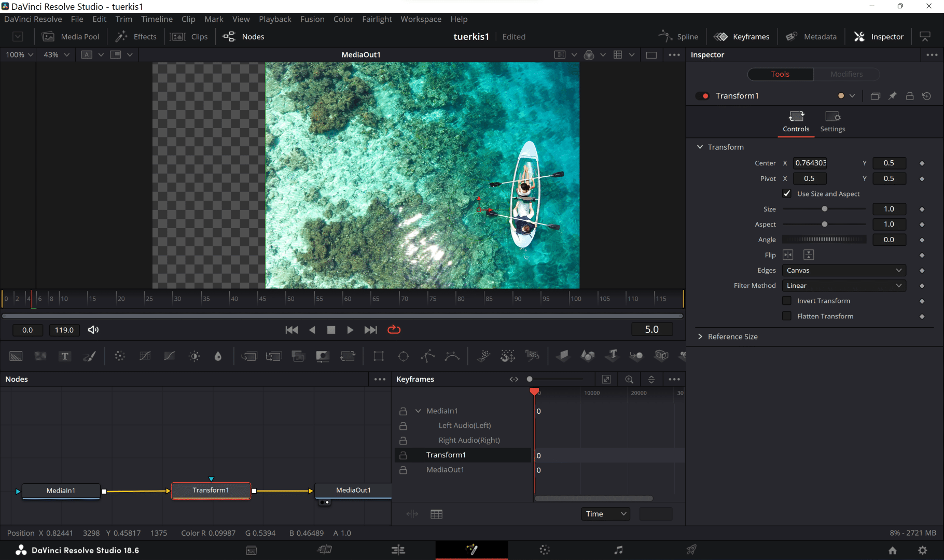
Task: Switch to the Modifiers tab
Action: coord(846,74)
